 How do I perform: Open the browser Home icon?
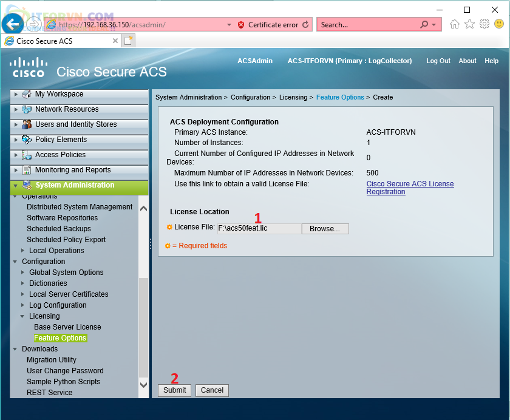point(455,24)
